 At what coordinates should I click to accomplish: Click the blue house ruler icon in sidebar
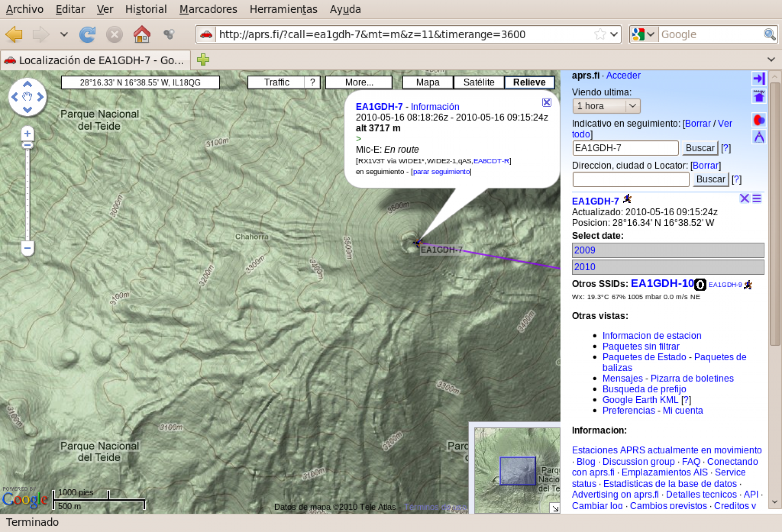click(759, 96)
